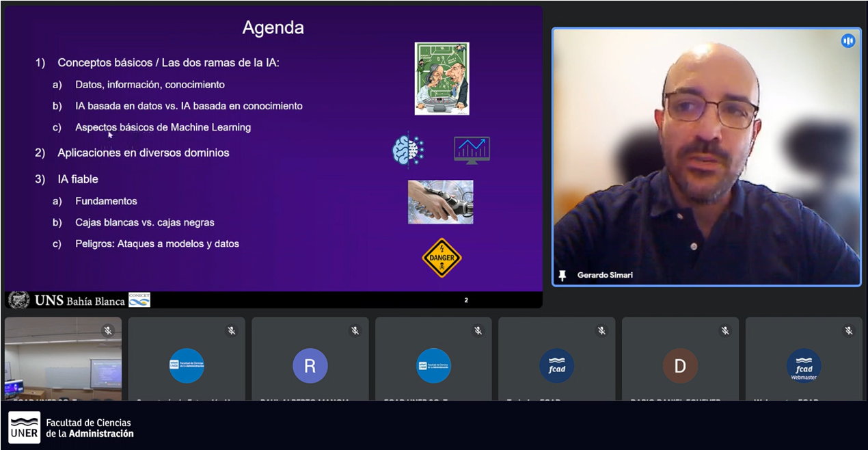Click 'Cajas blancas vs. cajas negras'
This screenshot has height=450, width=868.
145,222
